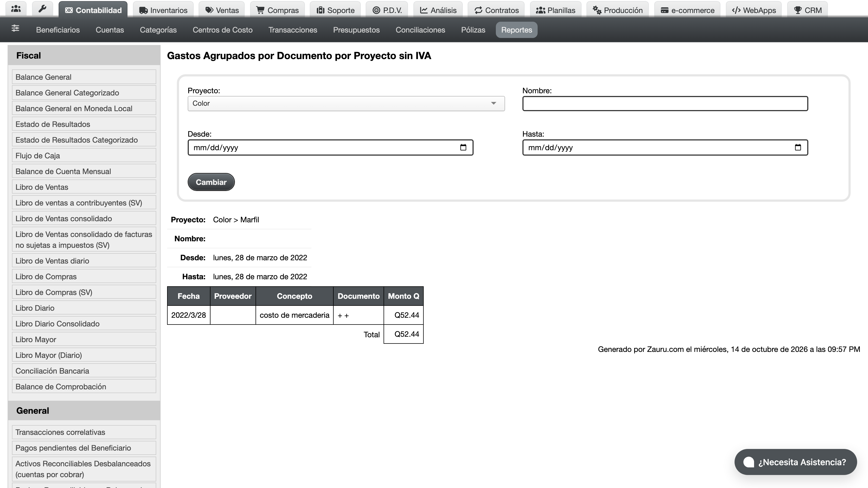Open the WebApps module tab
Screen dimensions: 868x488
point(754,10)
